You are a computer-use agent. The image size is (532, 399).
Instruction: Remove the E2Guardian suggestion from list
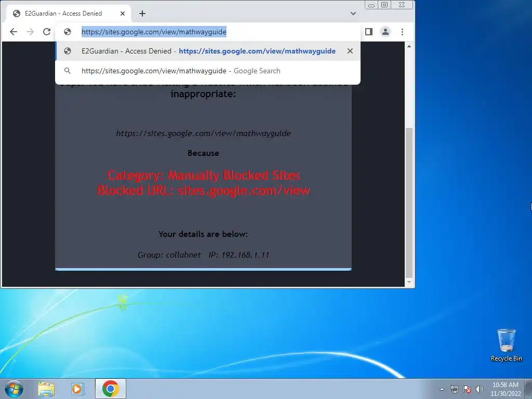(x=350, y=51)
